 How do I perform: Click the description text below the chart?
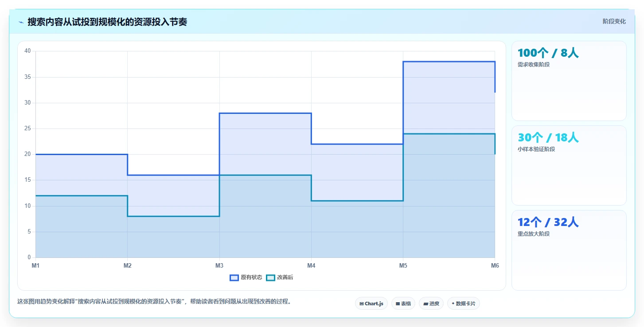tap(154, 301)
